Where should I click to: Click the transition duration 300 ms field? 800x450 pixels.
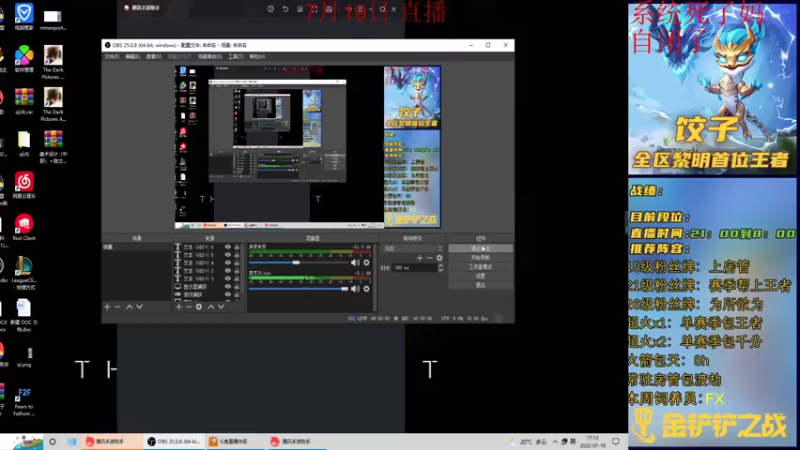414,267
